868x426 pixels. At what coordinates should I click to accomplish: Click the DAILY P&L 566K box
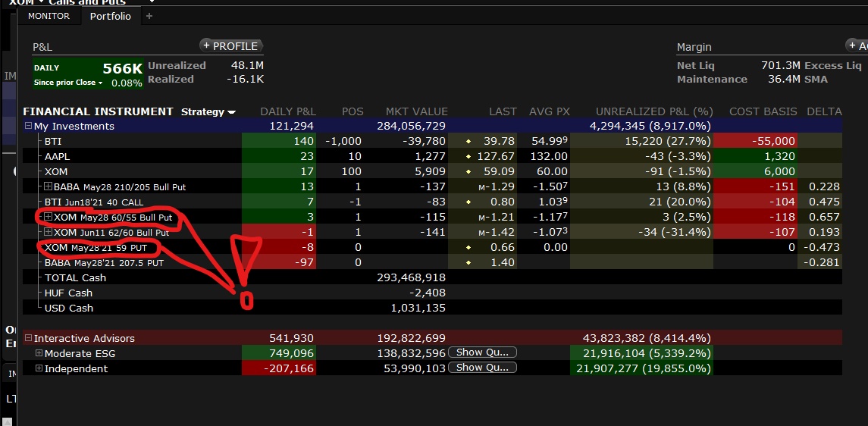[x=87, y=74]
